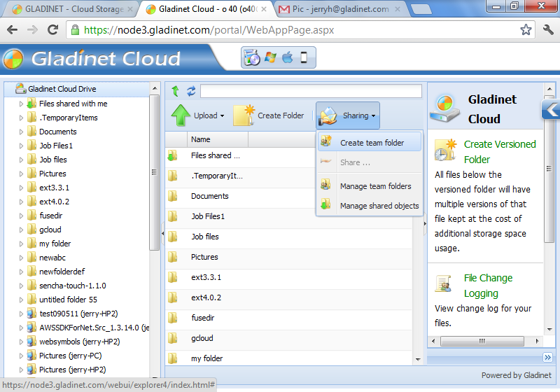Click the File Change Logging icon
Viewport: 560px width, 392px height.
[443, 283]
